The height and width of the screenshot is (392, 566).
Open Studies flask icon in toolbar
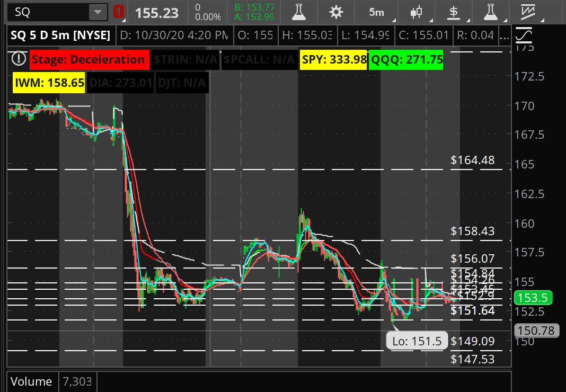coord(299,12)
